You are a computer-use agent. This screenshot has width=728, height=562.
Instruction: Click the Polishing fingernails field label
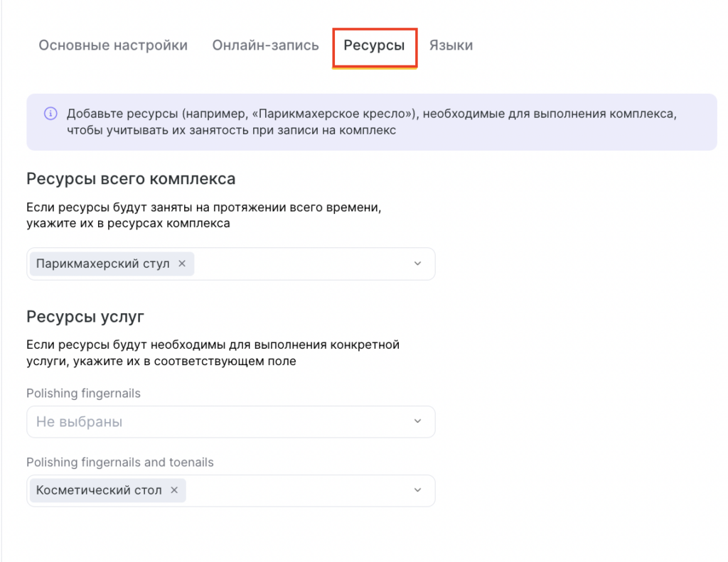[x=83, y=394]
